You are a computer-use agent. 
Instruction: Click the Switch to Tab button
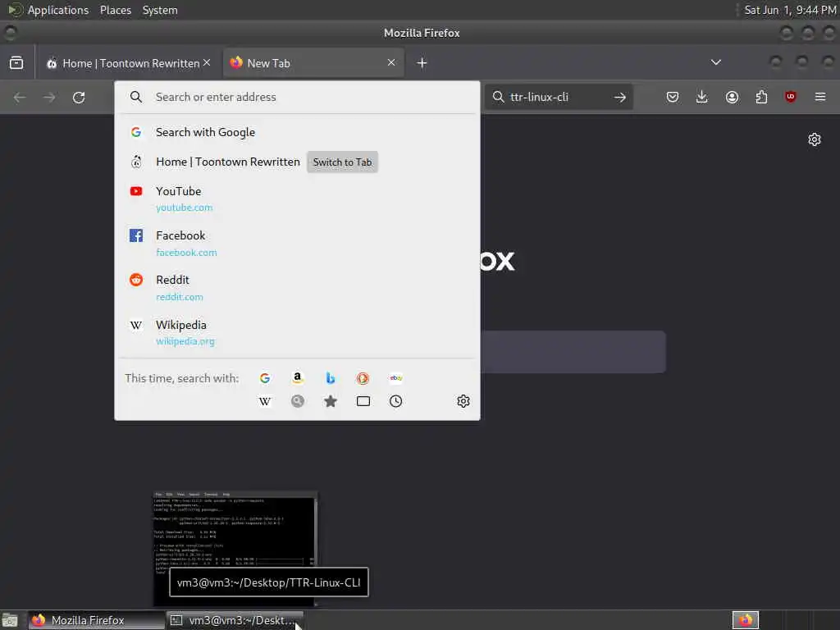[342, 162]
